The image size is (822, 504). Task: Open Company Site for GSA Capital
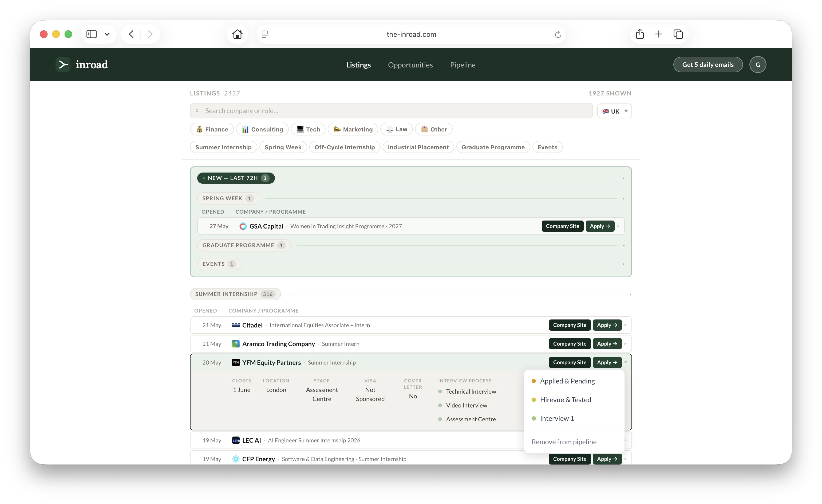coord(563,226)
